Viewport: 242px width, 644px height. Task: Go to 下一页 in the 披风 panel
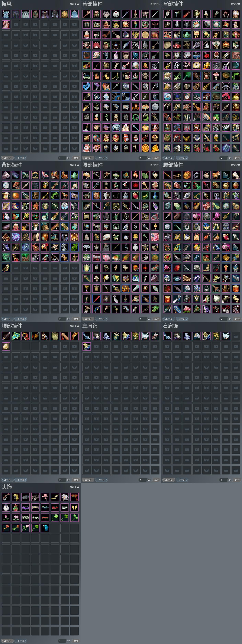[21, 158]
